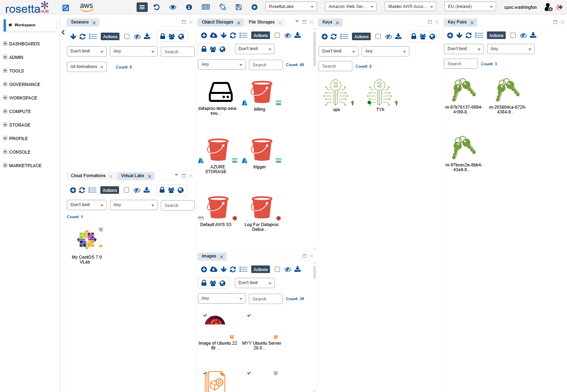Open the EU (Ireland) region dropdown
The image size is (567, 392).
[x=470, y=6]
